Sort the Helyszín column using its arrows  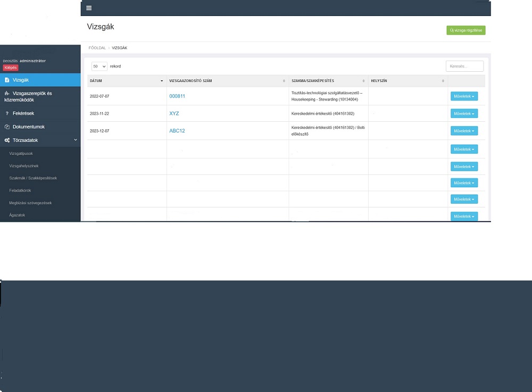443,81
